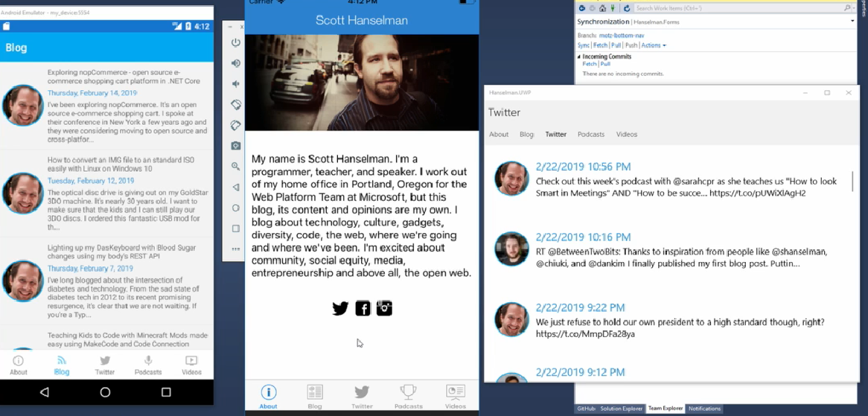The height and width of the screenshot is (416, 868).
Task: Click the emulator zoom magnifier icon
Action: 236,166
